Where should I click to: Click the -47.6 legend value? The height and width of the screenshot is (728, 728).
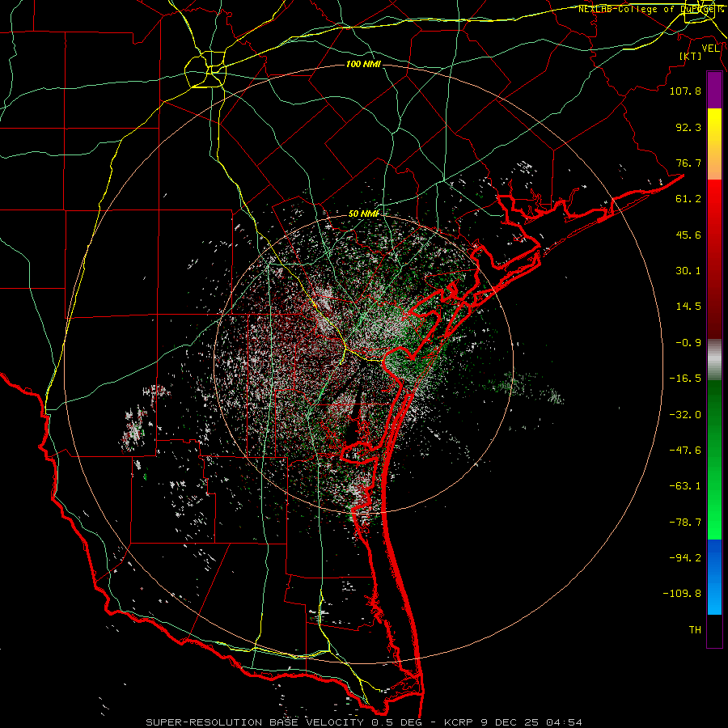685,451
